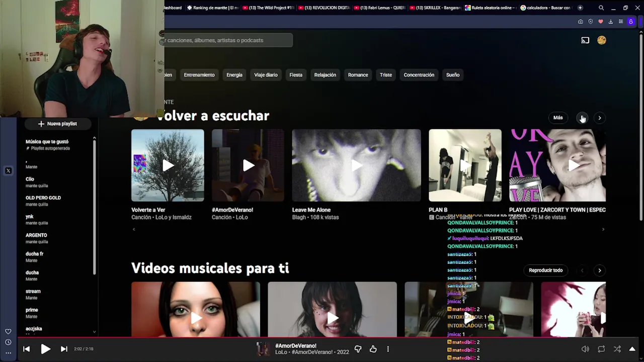Create a playlist with Nueva playlist
Image resolution: width=644 pixels, height=362 pixels.
point(57,124)
